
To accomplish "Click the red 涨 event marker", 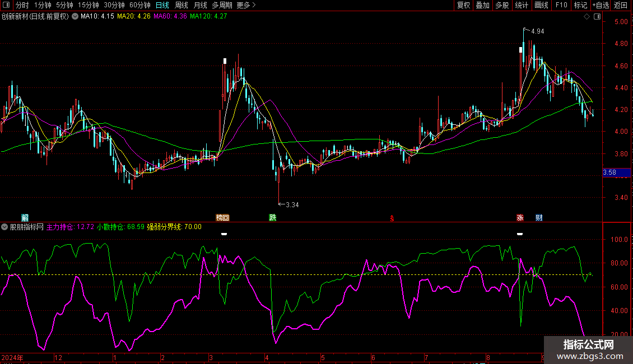I will pyautogui.click(x=520, y=217).
